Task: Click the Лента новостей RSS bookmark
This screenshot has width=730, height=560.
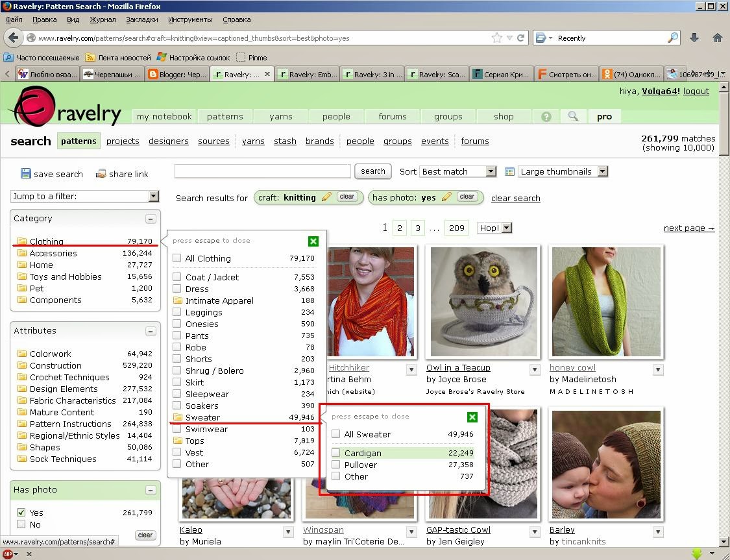Action: coord(118,58)
